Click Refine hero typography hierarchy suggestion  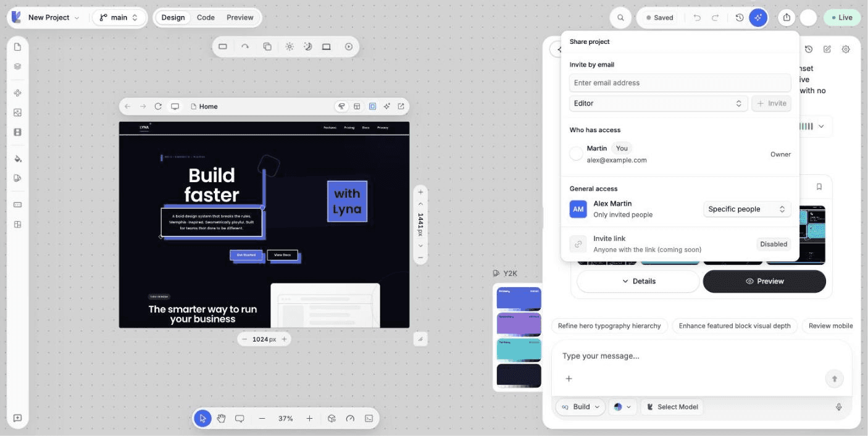pyautogui.click(x=609, y=326)
